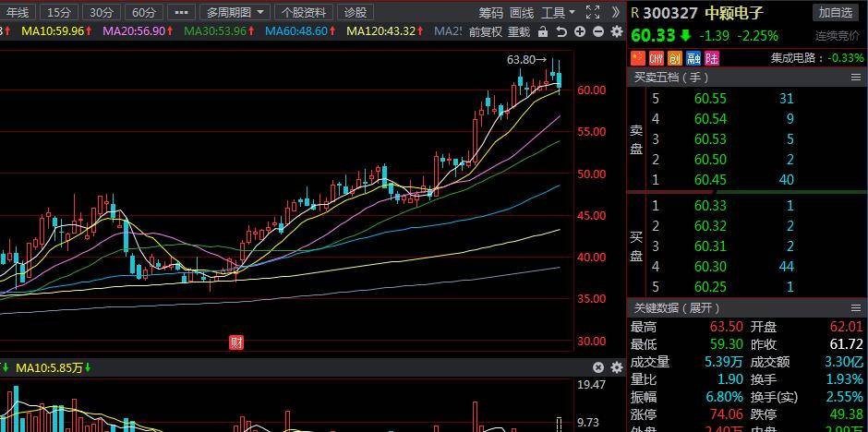The image size is (868, 432).
Task: Open 个股资料 stock information
Action: (x=303, y=12)
